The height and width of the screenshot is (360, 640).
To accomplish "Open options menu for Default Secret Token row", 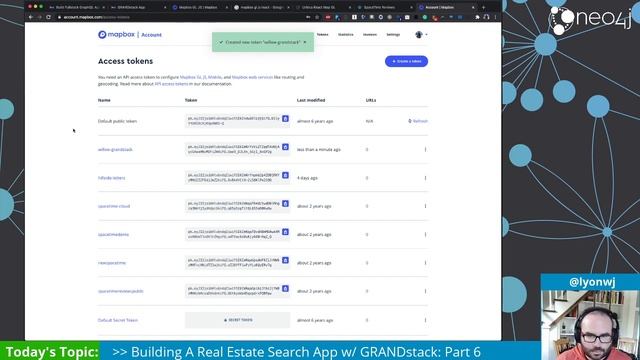I will click(425, 320).
